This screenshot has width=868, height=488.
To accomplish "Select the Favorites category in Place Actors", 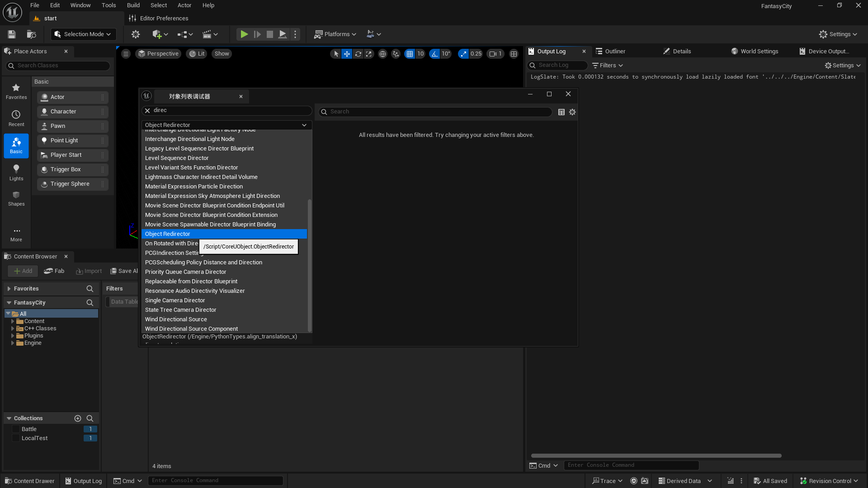I will point(16,92).
